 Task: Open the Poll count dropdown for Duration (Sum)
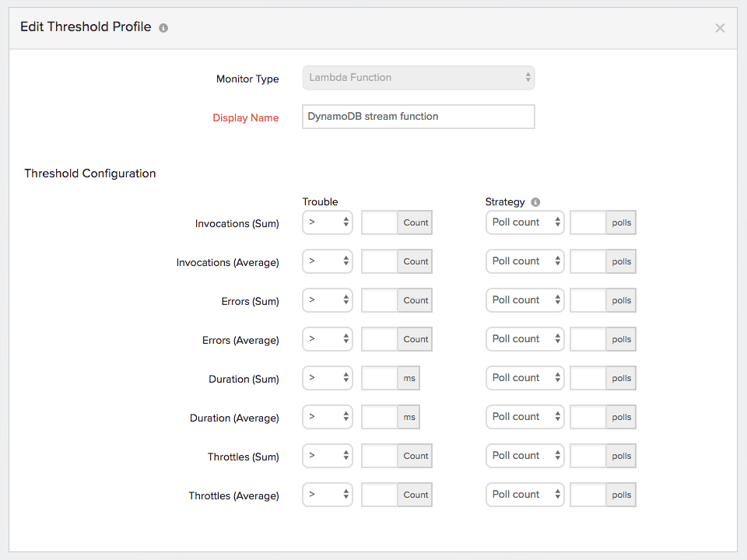(x=524, y=378)
